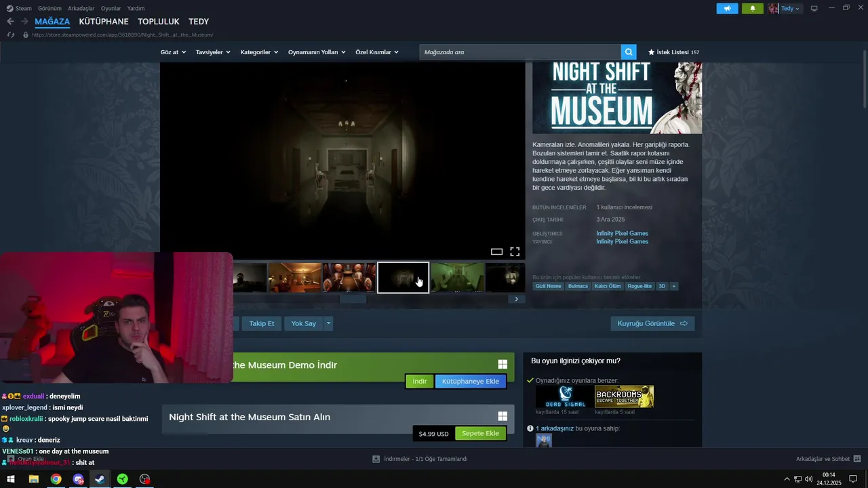Click the Takip Et button
This screenshot has height=488, width=868.
coord(262,323)
